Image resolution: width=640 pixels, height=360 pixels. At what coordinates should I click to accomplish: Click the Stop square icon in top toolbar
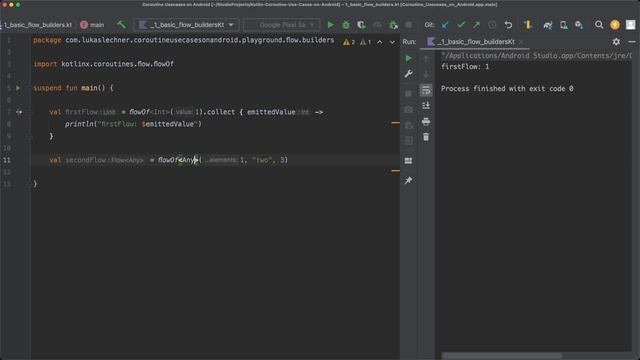409,24
